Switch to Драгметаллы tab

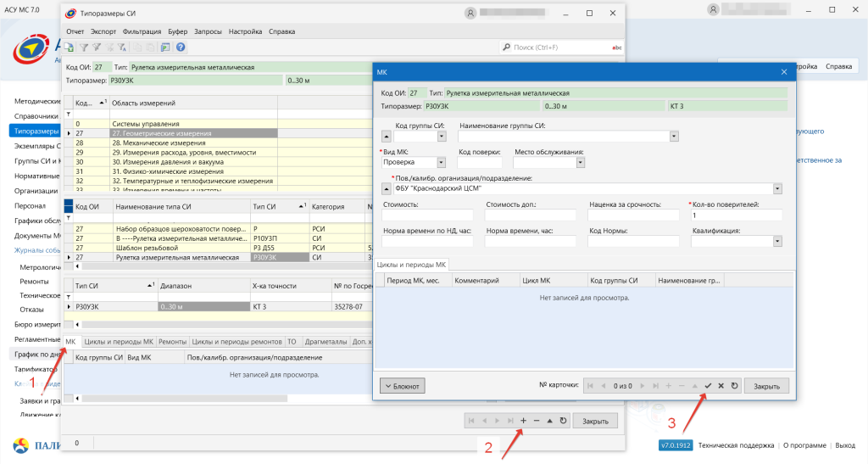pos(325,342)
